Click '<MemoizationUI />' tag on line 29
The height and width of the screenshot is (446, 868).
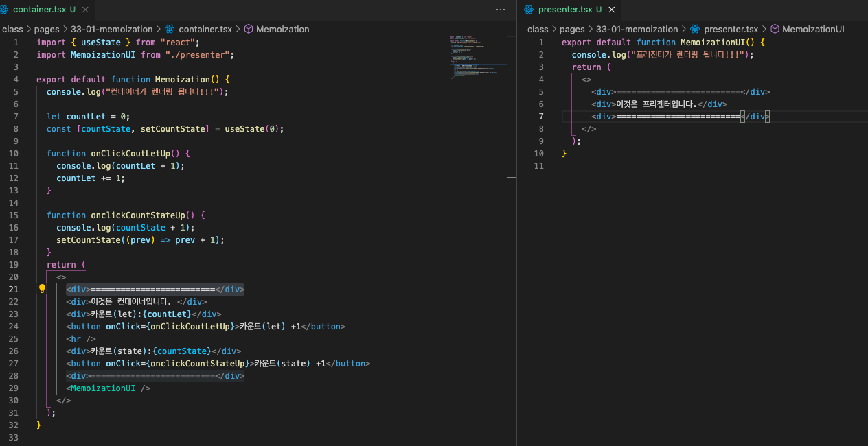[108, 388]
